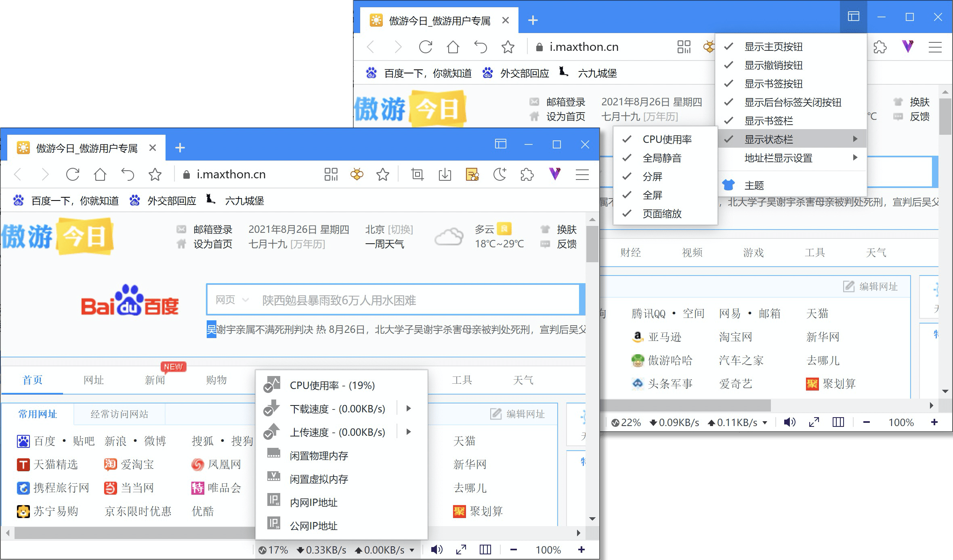Zoom out with minus in front status bar

[513, 550]
